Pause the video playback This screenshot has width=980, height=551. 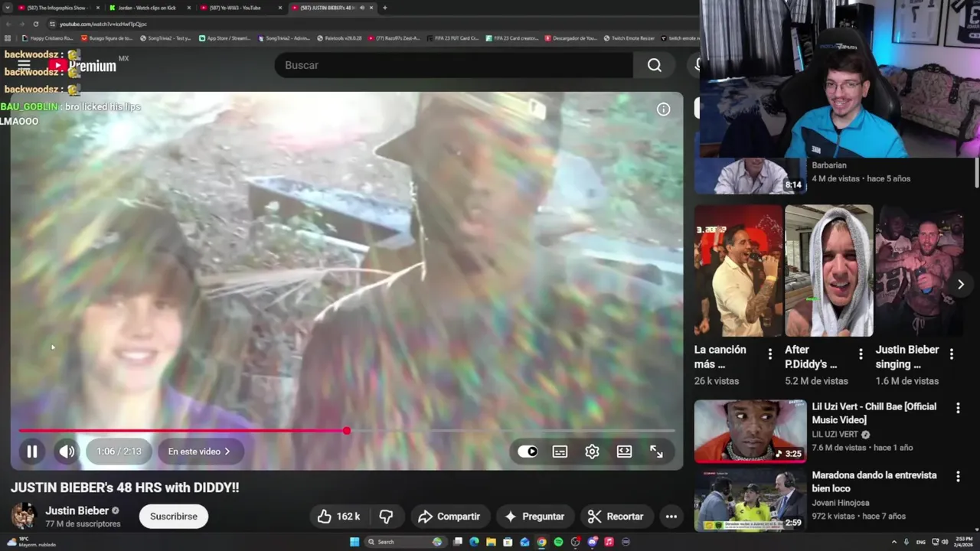pyautogui.click(x=32, y=452)
